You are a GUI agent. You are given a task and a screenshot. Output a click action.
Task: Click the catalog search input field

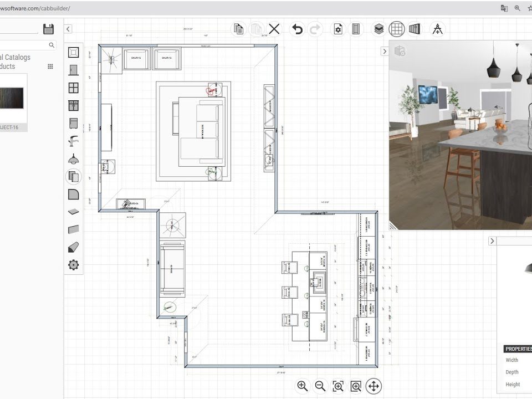pyautogui.click(x=24, y=45)
